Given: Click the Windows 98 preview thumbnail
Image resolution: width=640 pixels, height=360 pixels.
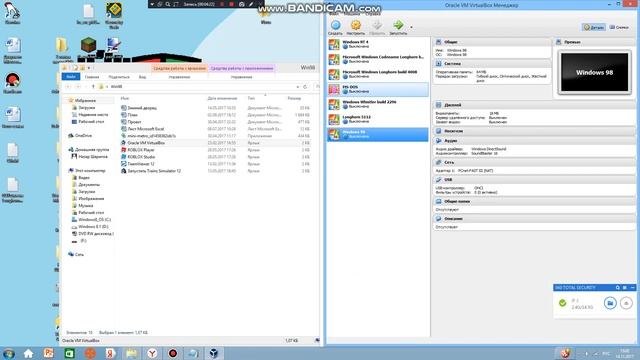Looking at the screenshot, I should 594,72.
